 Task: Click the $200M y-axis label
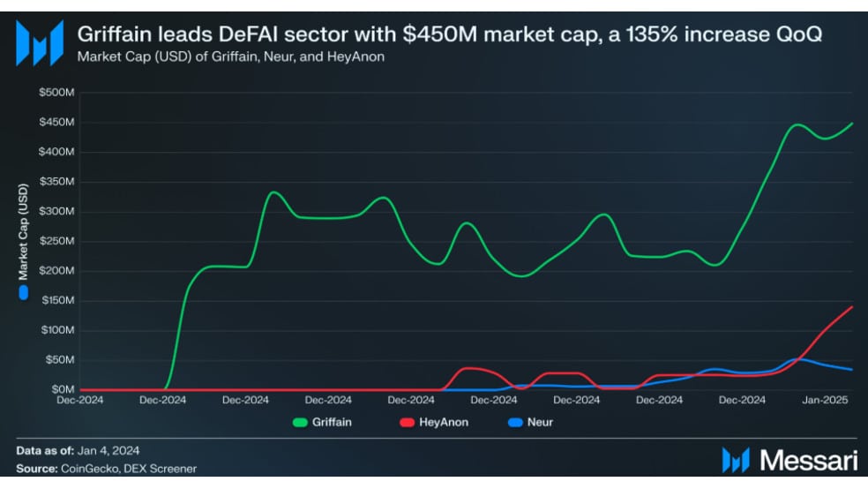pyautogui.click(x=56, y=271)
